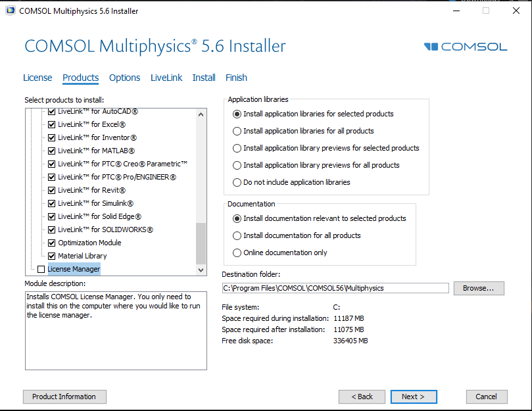Viewport: 532px width, 411px height.
Task: Uncheck the Material Library checkbox
Action: (x=52, y=256)
